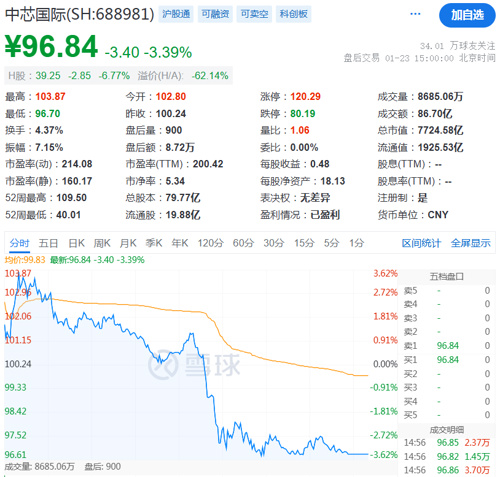This screenshot has width=500, height=477.
Task: Click the H股 price 39.25
Action: 48,76
